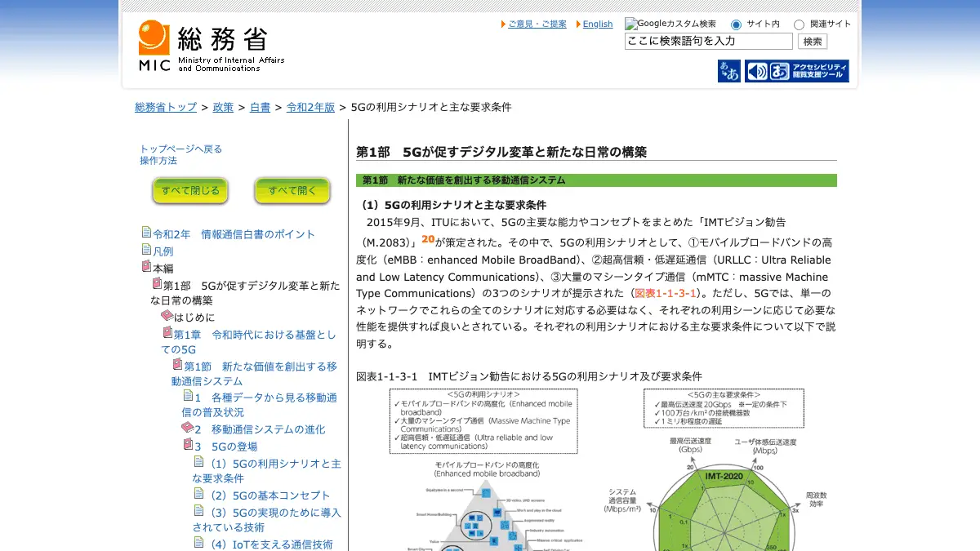The height and width of the screenshot is (551, 980).
Task: Collapse the 第1節 book icon
Action: [177, 365]
